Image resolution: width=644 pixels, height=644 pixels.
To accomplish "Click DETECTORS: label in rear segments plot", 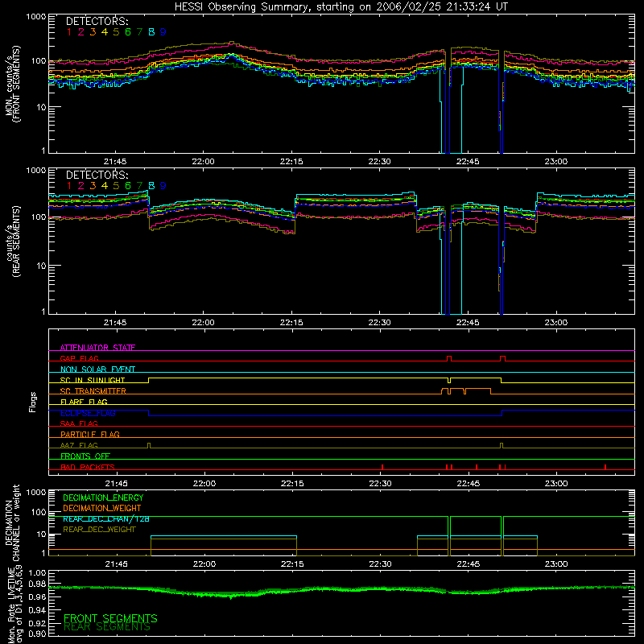I will pos(97,175).
